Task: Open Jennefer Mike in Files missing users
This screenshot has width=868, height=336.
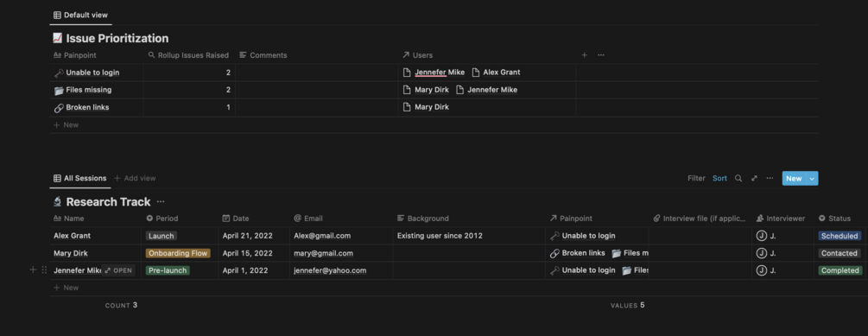Action: click(x=486, y=90)
